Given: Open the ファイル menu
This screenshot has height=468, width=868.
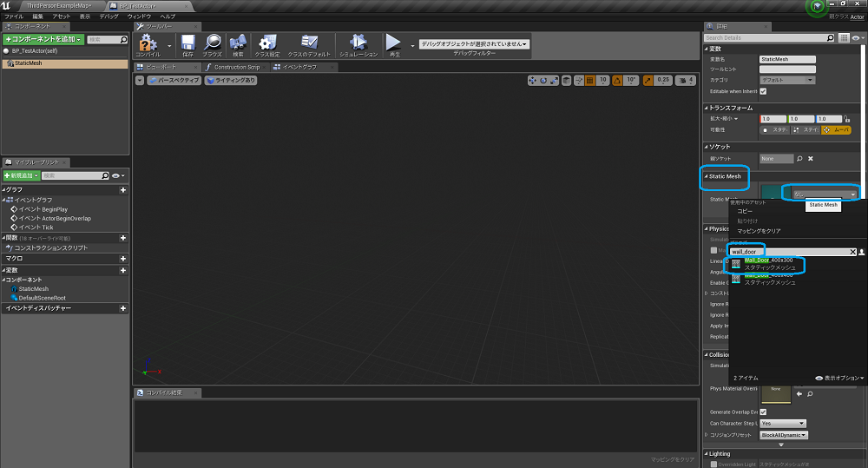Looking at the screenshot, I should pos(14,16).
